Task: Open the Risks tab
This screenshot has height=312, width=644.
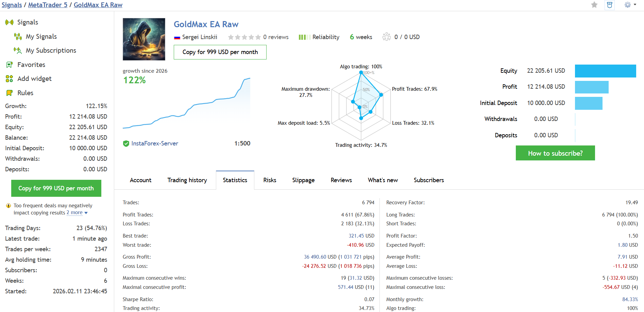Action: (x=270, y=180)
